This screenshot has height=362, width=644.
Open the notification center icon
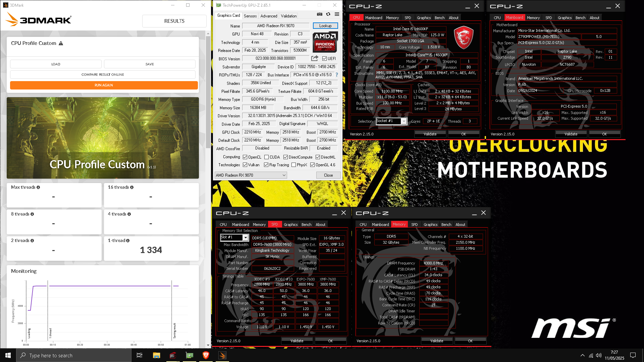(x=633, y=355)
